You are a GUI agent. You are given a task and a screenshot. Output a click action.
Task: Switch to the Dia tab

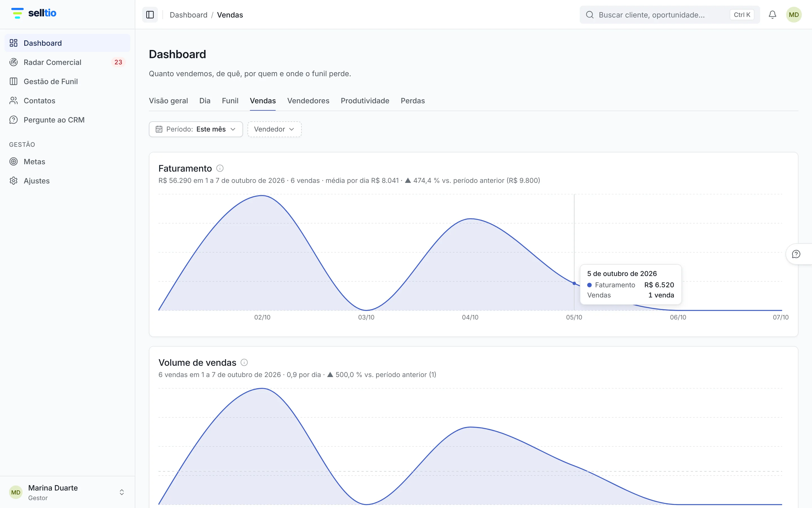205,101
